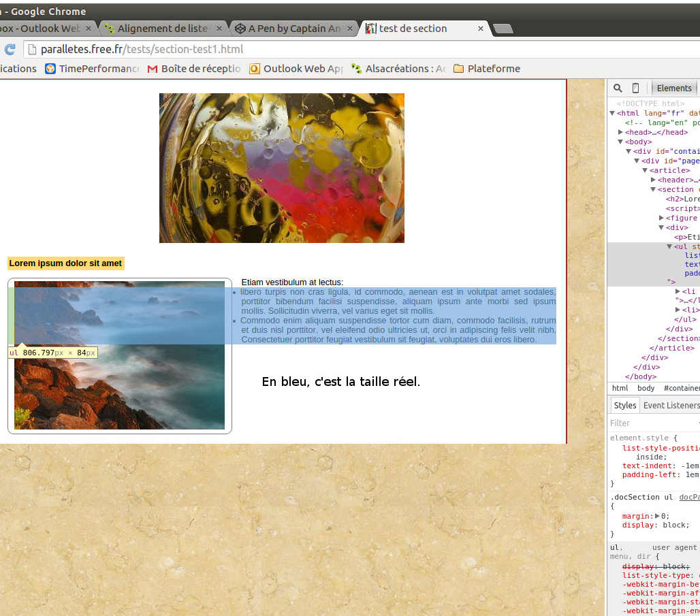Open the TimePerformance bookmark

(x=92, y=69)
